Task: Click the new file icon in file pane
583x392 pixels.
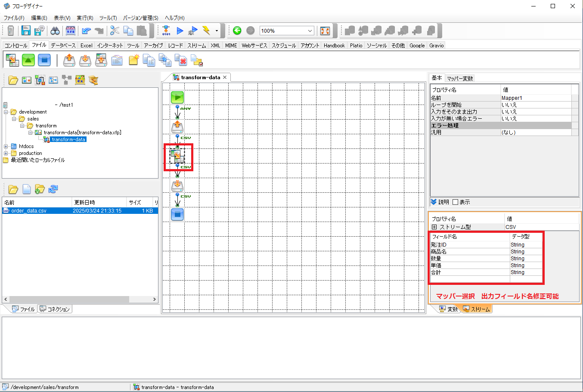Action: tap(27, 189)
